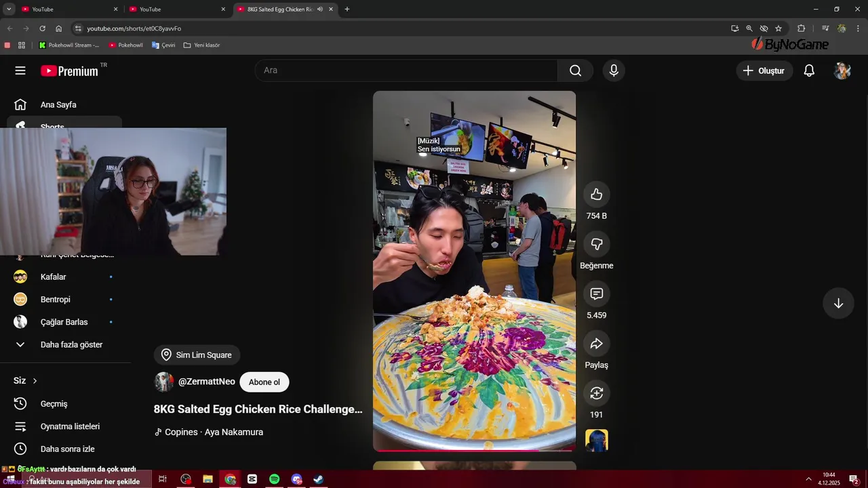Click the search magnifier button

(x=575, y=70)
